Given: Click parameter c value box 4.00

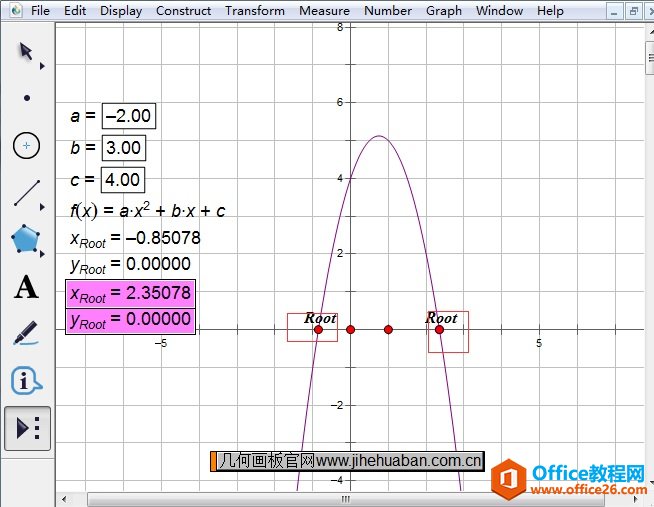Looking at the screenshot, I should [x=123, y=180].
